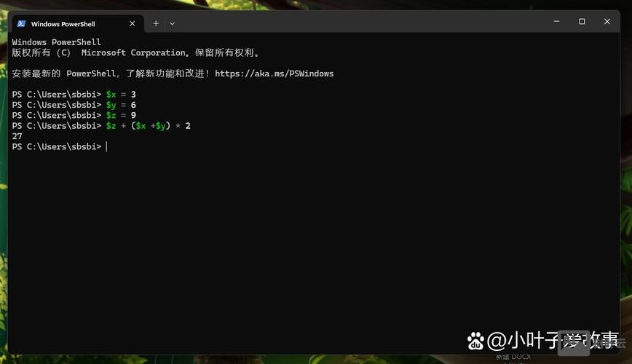Click the output result 27
The image size is (632, 364).
coord(17,136)
